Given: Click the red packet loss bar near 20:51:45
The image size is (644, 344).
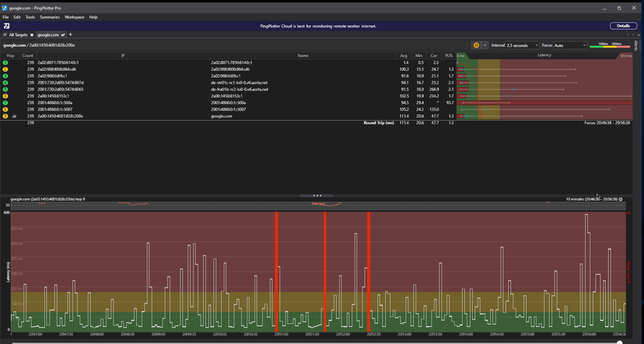Looking at the screenshot, I should [x=325, y=272].
